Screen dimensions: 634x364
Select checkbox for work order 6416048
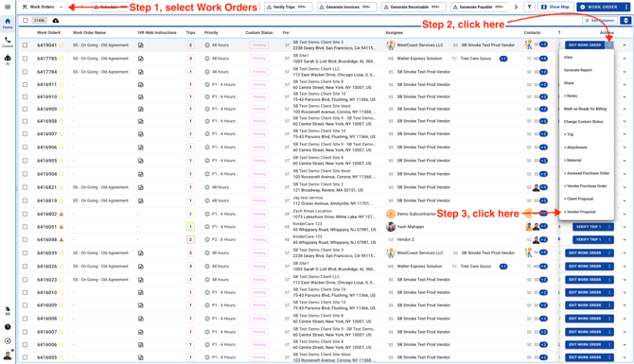[25, 239]
